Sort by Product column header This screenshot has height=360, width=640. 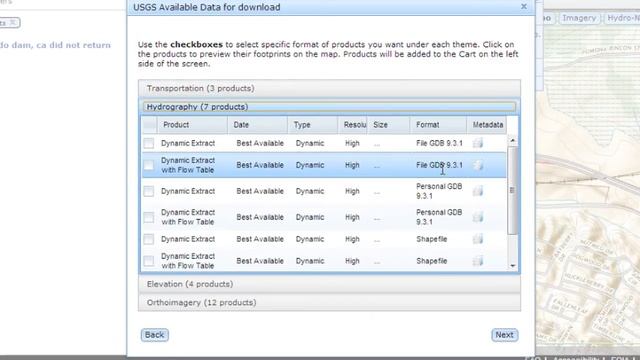[x=192, y=125]
